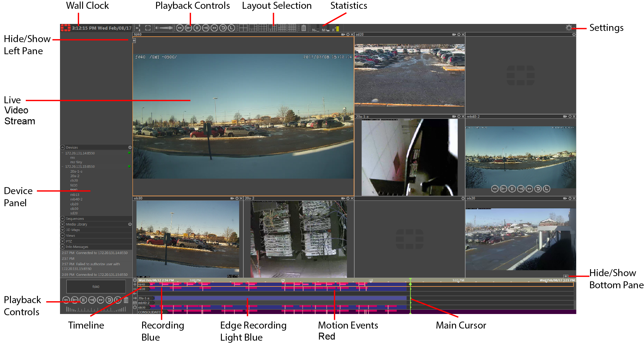
Task: Click the fast forward button in top toolbar
Action: click(x=214, y=28)
